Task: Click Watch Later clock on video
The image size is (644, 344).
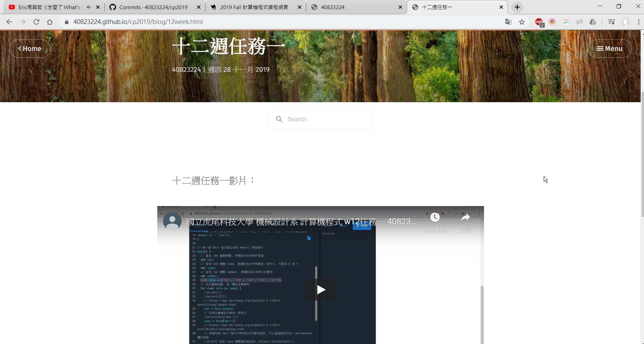Action: (435, 218)
